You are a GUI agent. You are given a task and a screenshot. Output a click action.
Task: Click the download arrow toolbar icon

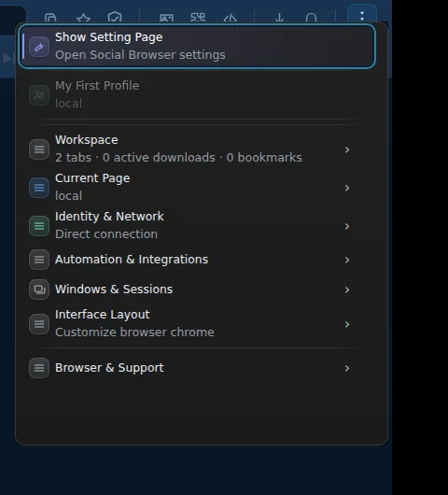coord(279,18)
